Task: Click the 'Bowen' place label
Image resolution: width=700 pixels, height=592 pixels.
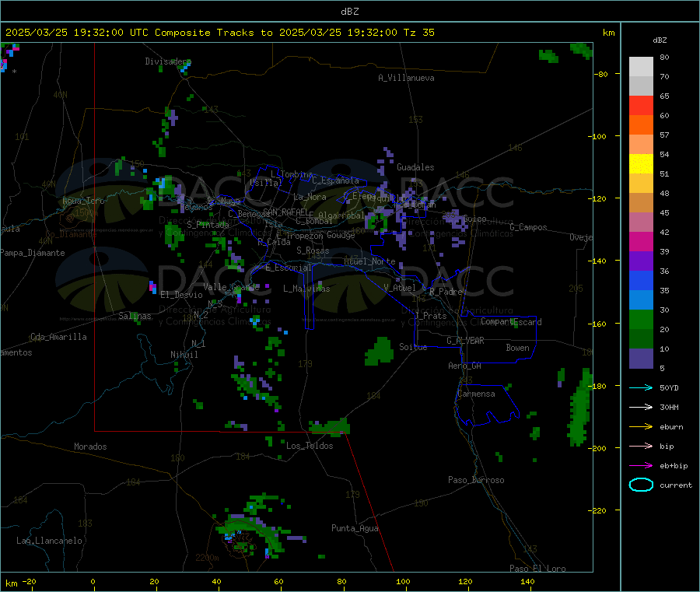Action: [x=517, y=347]
